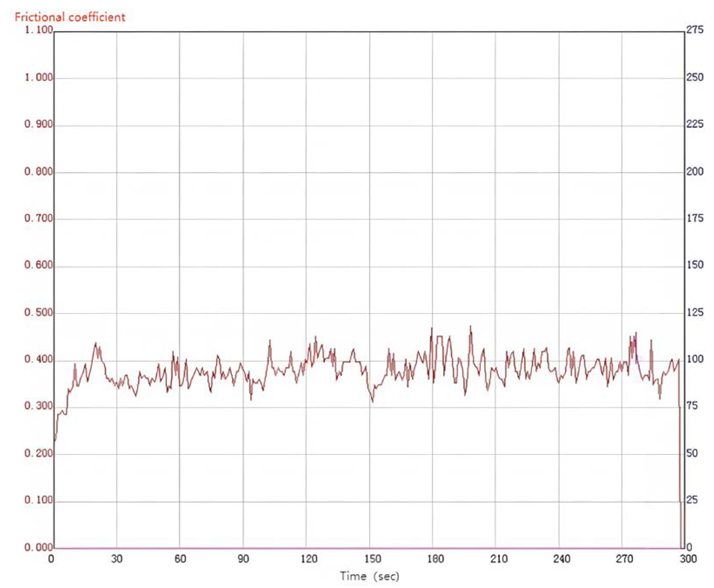This screenshot has height=588, width=714.
Task: Click the 200 right axis tick label
Action: (x=695, y=171)
